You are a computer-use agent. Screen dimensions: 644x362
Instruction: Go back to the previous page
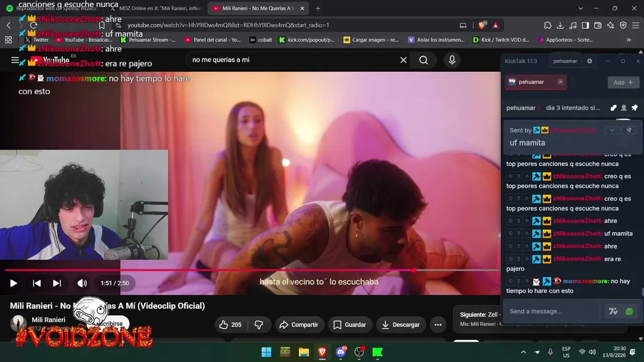click(9, 25)
